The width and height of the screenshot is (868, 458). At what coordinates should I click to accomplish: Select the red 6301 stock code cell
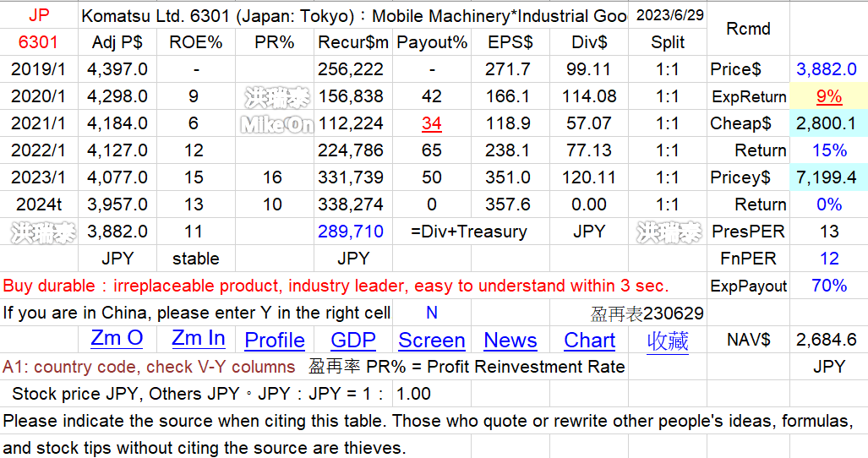click(x=39, y=42)
